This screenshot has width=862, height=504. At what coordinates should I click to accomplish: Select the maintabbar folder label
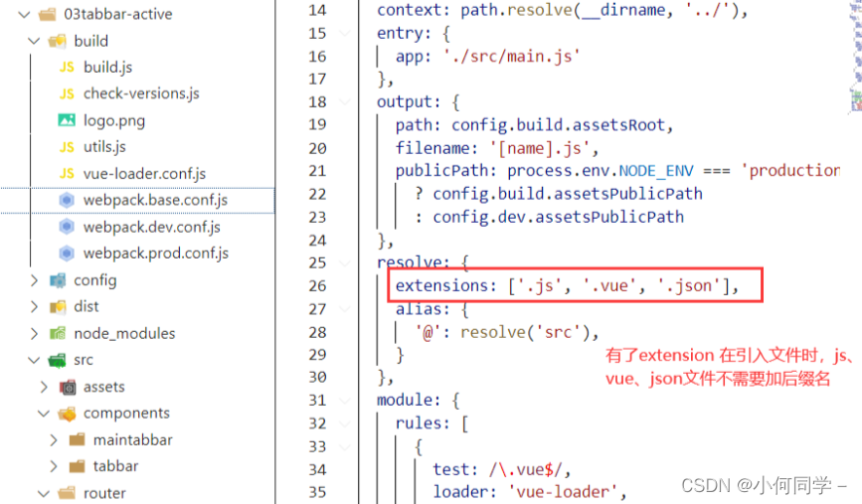(132, 439)
